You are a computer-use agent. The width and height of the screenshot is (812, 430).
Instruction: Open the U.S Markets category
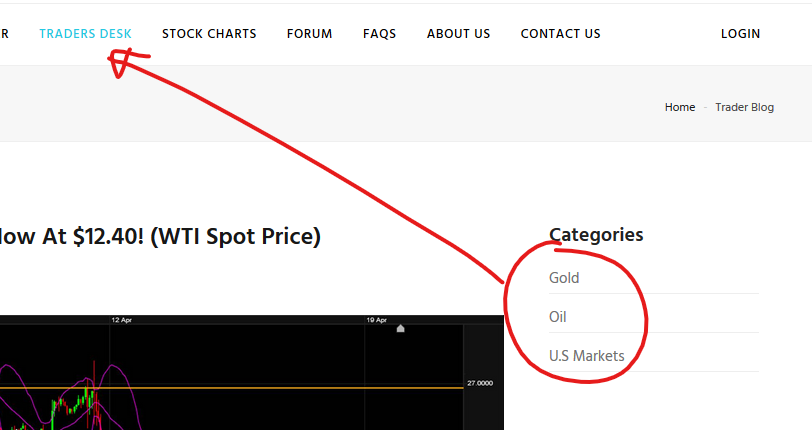[586, 356]
